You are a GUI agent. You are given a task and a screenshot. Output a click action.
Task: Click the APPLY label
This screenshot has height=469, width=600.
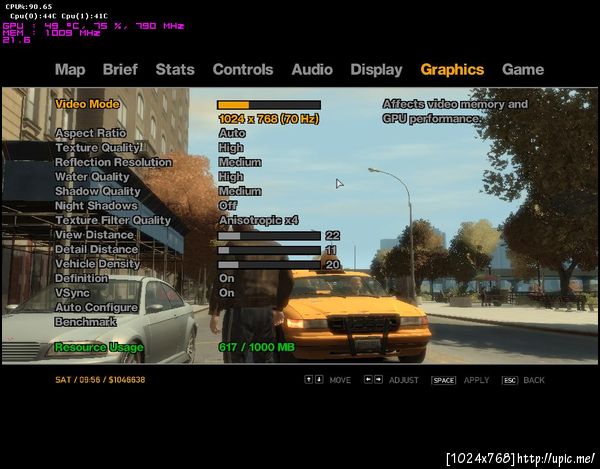[x=476, y=380]
